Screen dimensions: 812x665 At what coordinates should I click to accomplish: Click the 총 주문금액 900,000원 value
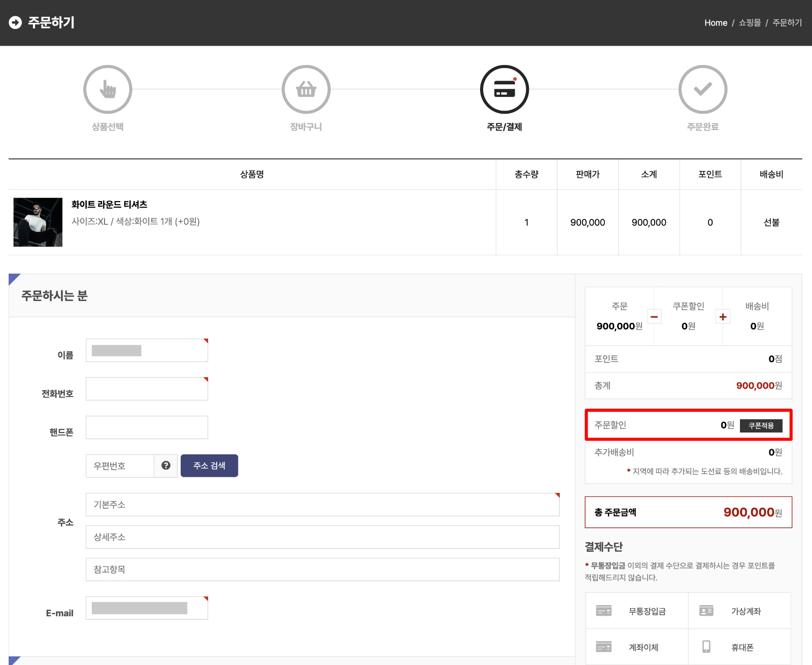pyautogui.click(x=753, y=512)
